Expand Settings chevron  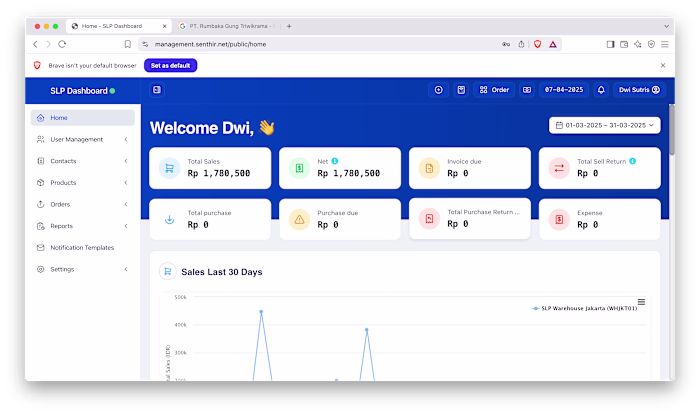(126, 269)
